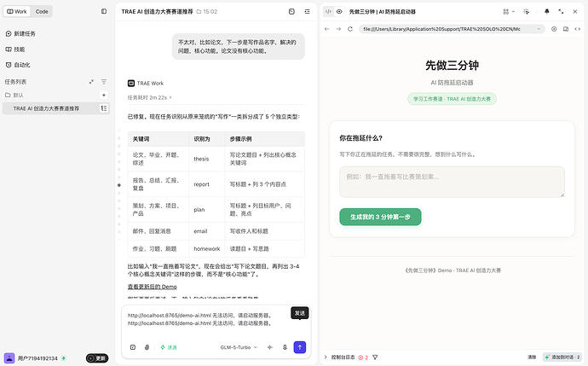The image size is (588, 366).
Task: Toggle the green 快速 mode option
Action: point(169,347)
